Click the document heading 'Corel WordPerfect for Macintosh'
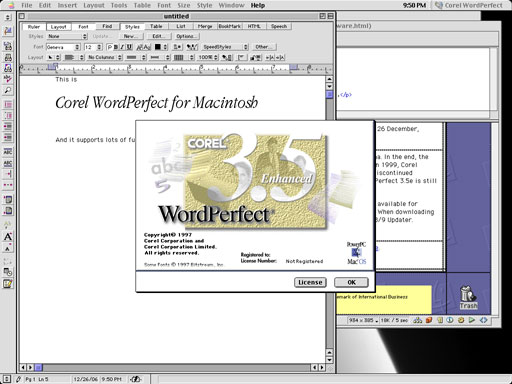Screen dimensions: 512x384 click(156, 102)
